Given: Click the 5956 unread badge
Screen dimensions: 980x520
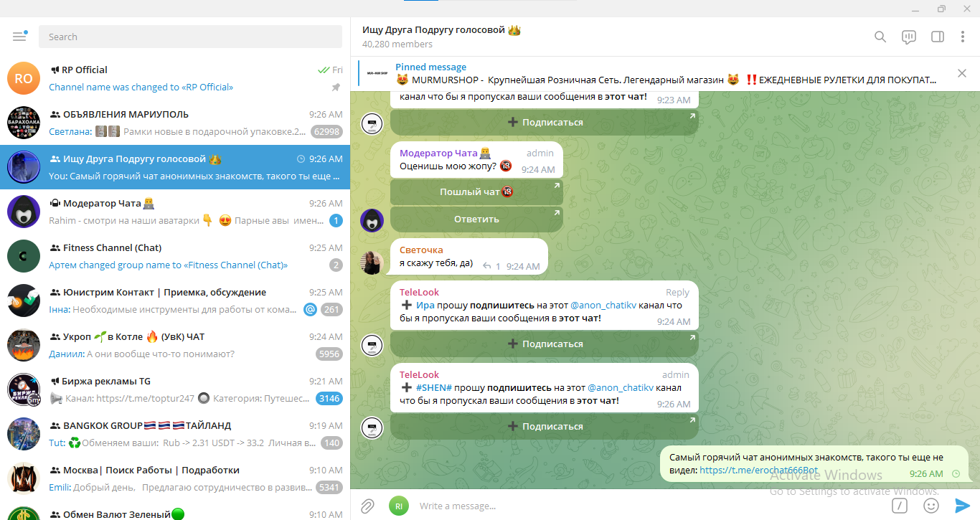Looking at the screenshot, I should (x=329, y=354).
